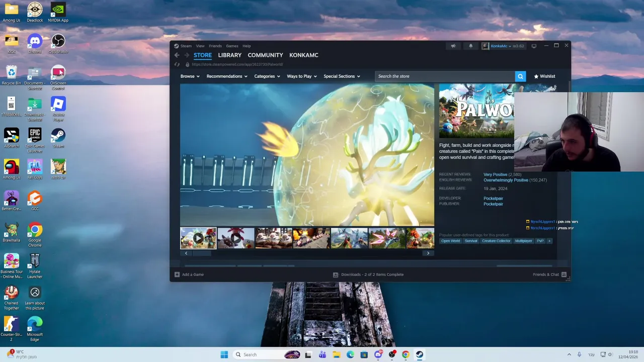Open the View menu
Viewport: 644px width, 362px height.
200,46
